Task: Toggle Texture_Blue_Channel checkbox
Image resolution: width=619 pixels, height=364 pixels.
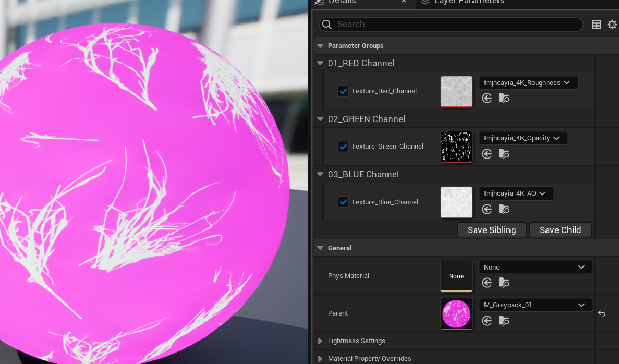Action: pyautogui.click(x=343, y=202)
